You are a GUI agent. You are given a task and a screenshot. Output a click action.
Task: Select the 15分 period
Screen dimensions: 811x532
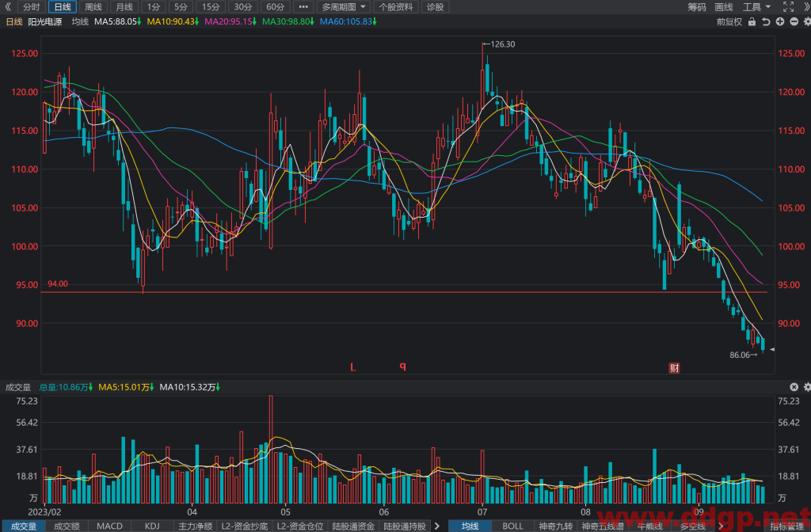click(x=211, y=6)
